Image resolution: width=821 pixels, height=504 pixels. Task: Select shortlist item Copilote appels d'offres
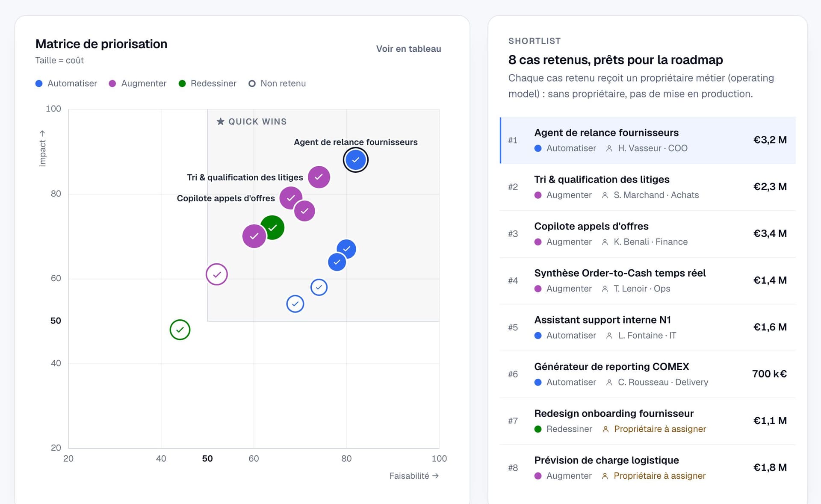pos(647,234)
